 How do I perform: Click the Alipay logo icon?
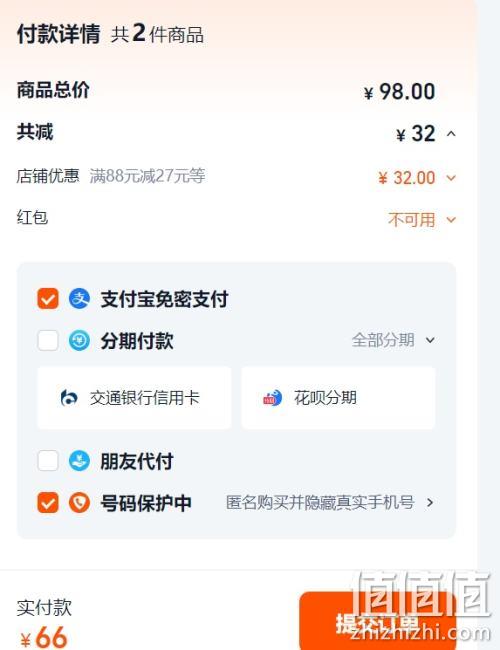(79, 298)
